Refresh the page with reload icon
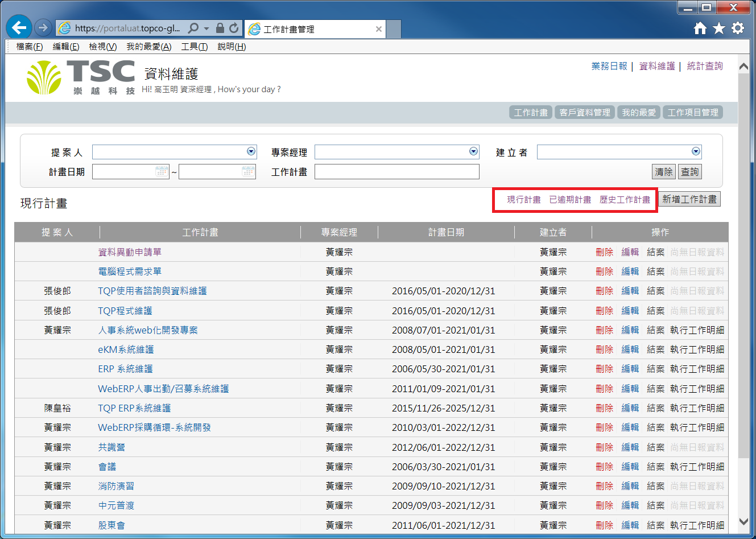 click(234, 28)
